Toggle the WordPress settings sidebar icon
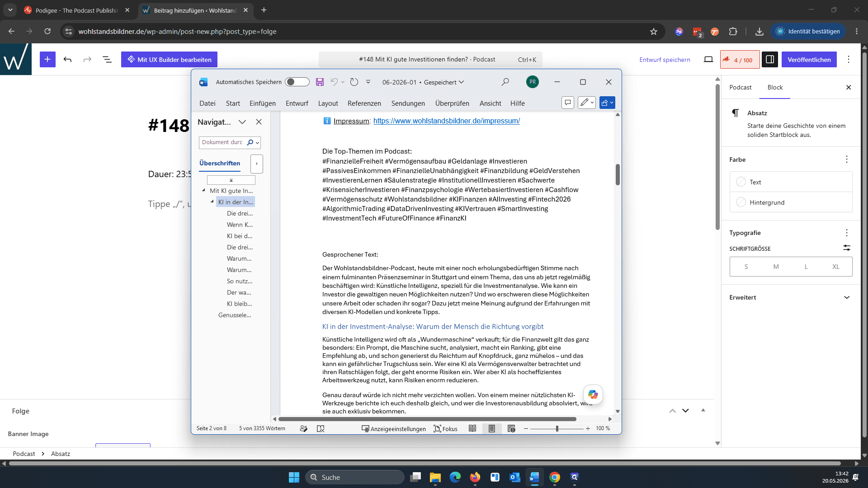This screenshot has height=488, width=868. pos(770,59)
